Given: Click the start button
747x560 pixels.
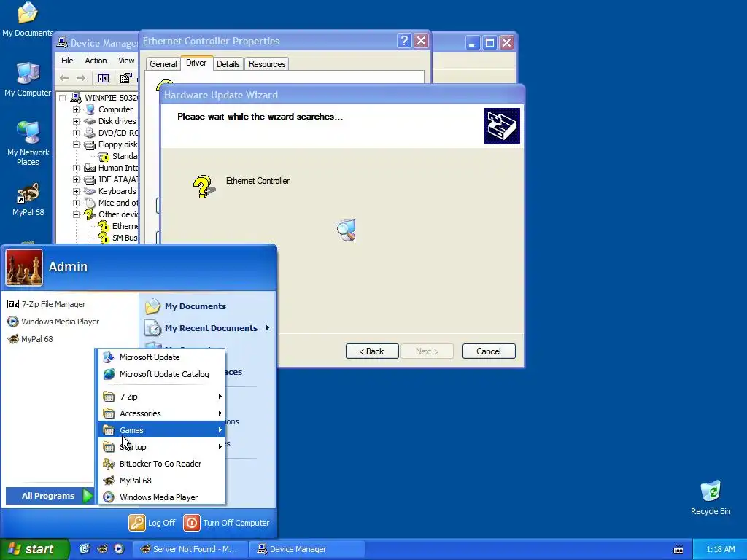Looking at the screenshot, I should click(x=34, y=549).
